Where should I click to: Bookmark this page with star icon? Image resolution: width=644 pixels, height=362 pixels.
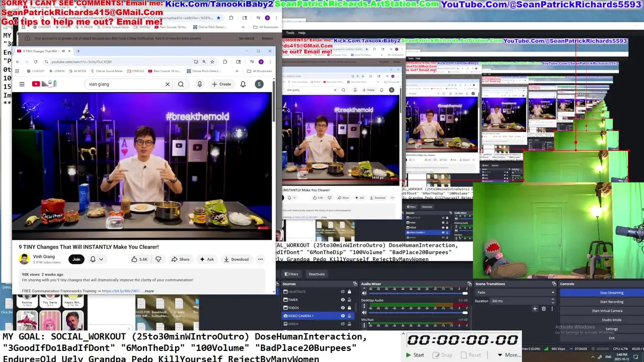coord(212,62)
